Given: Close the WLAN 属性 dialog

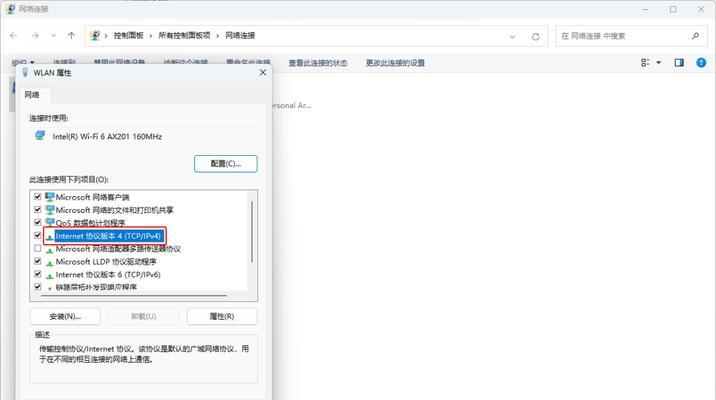Looking at the screenshot, I should point(263,73).
